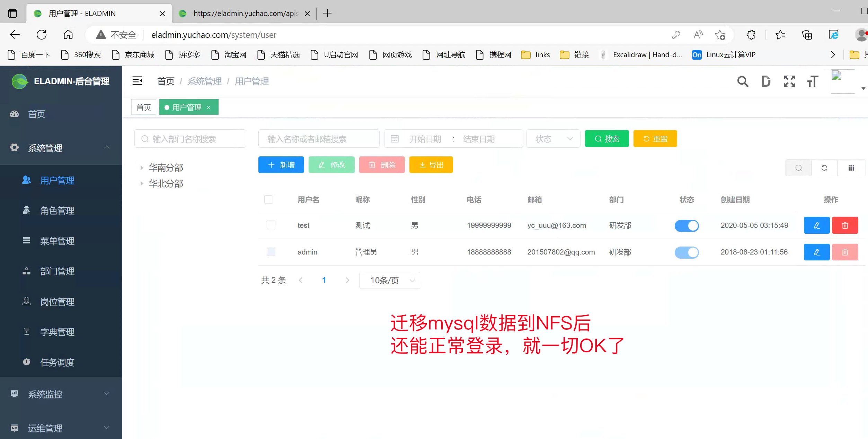
Task: Open the 状态 status filter dropdown
Action: (x=553, y=139)
